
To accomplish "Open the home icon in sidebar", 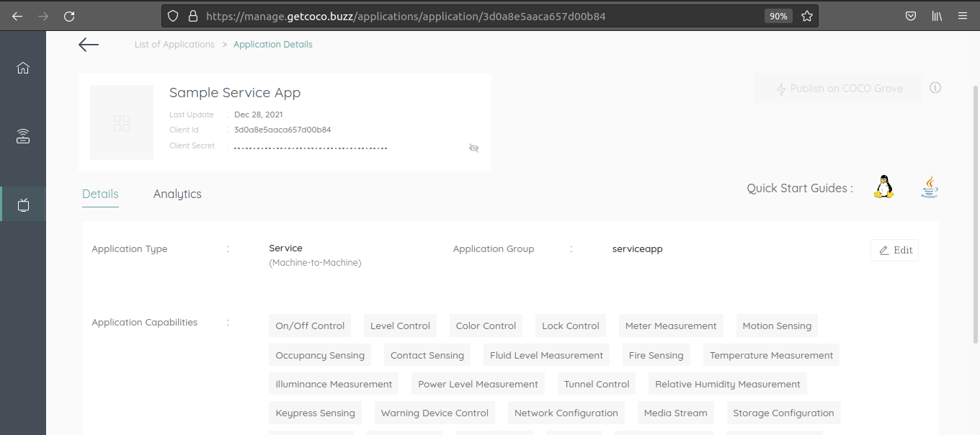I will click(23, 68).
